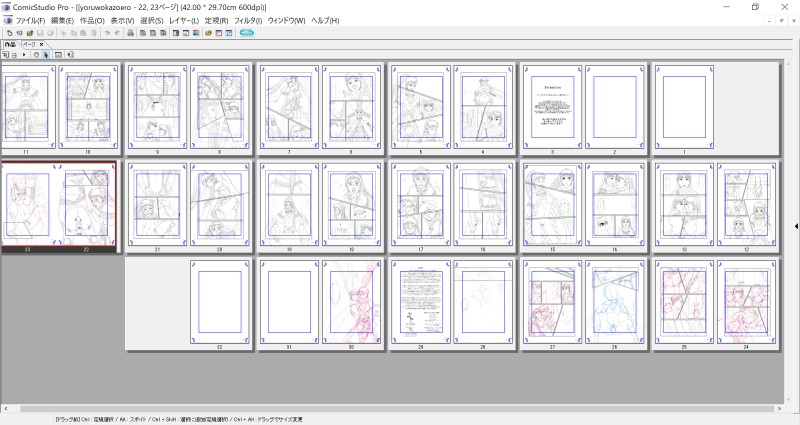
Task: Open the フィルタ(I) menu
Action: 248,20
